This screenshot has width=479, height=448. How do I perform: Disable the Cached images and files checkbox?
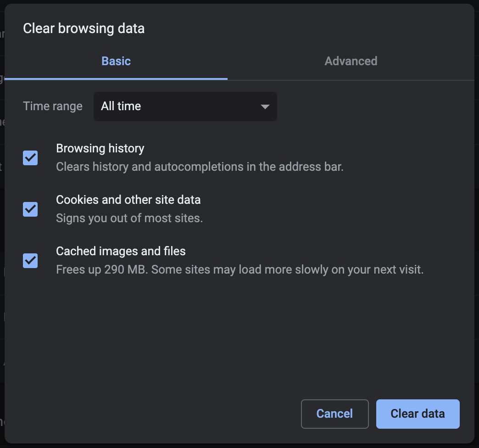click(x=30, y=261)
